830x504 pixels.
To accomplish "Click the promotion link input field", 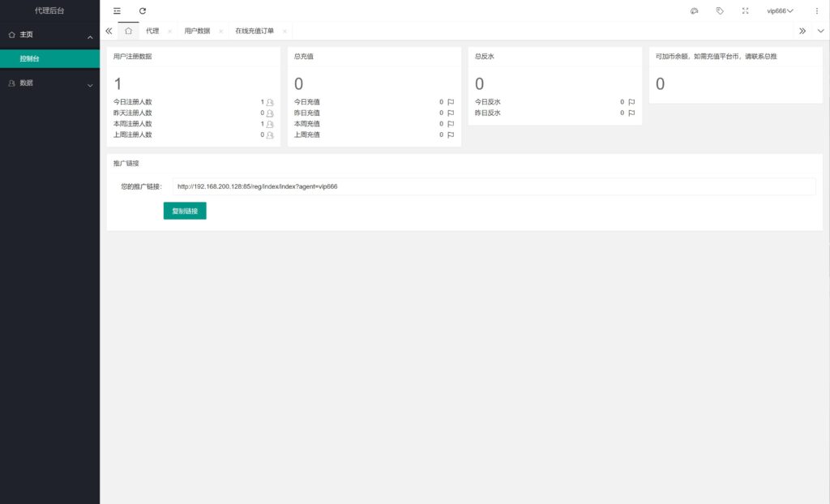I will coord(493,186).
